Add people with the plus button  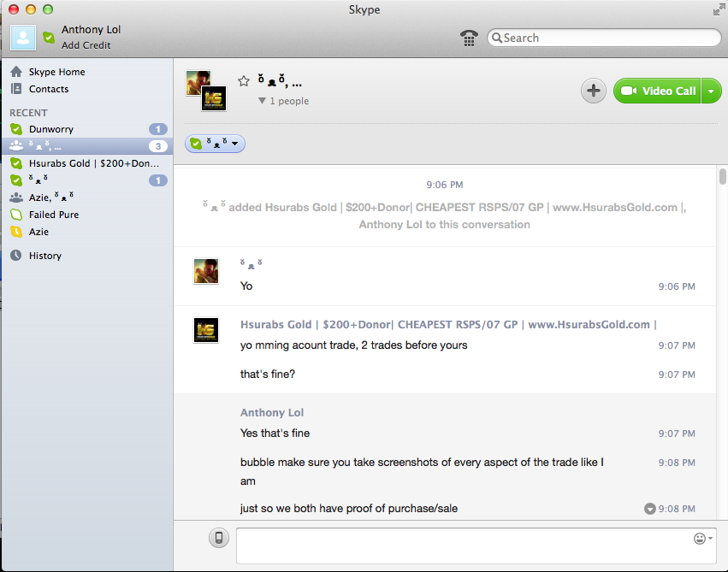click(x=594, y=91)
